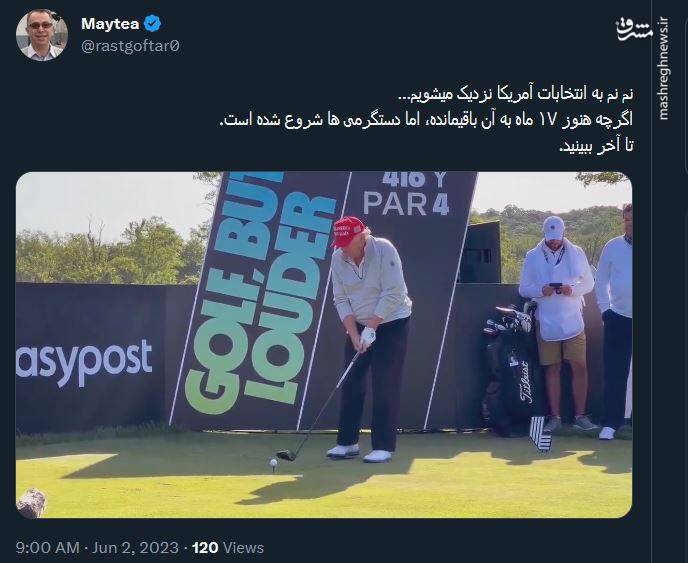Open the 9:00 AM timestamp

tap(47, 548)
